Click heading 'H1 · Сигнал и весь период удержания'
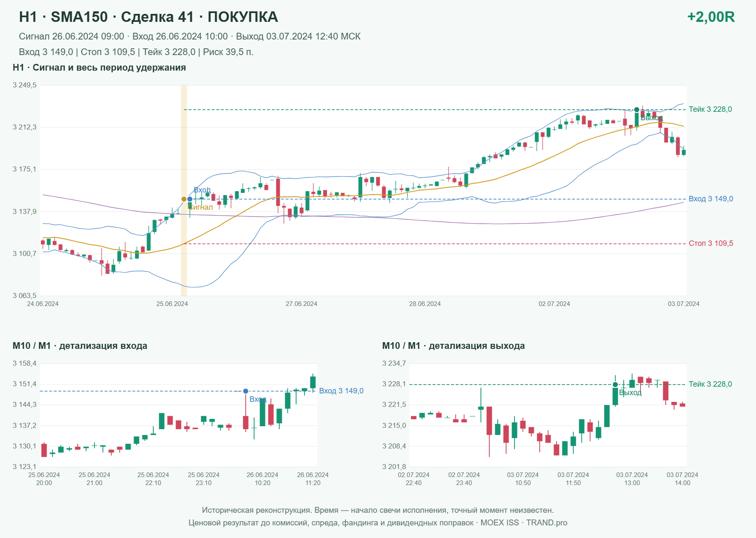756x538 pixels. click(99, 68)
